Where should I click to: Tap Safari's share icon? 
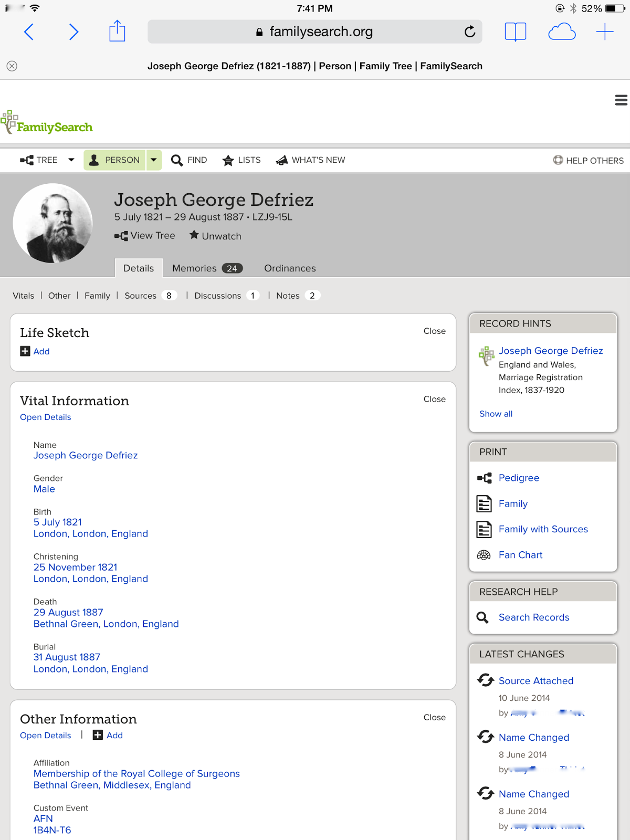coord(117,31)
